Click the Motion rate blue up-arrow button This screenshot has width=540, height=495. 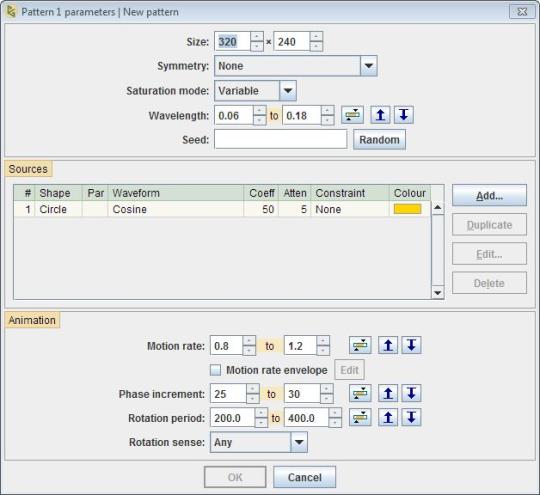(388, 345)
